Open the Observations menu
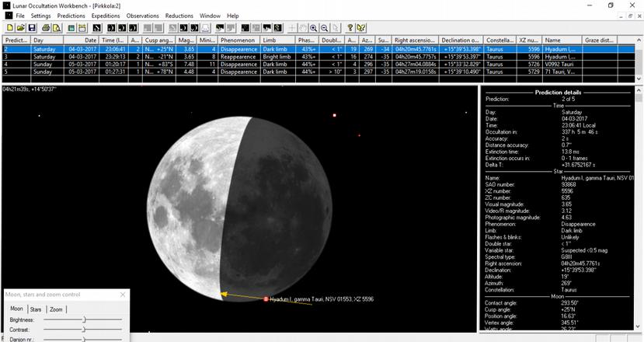This screenshot has width=644, height=342. click(142, 16)
